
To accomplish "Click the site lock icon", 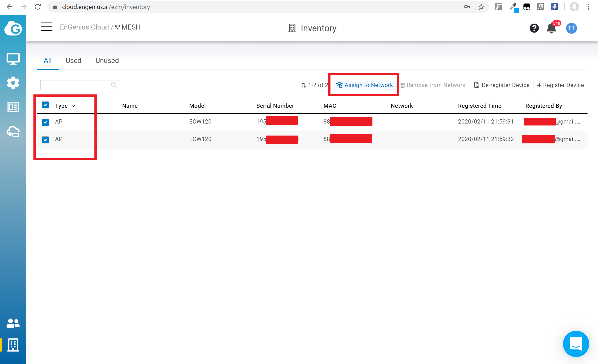I will pyautogui.click(x=55, y=7).
